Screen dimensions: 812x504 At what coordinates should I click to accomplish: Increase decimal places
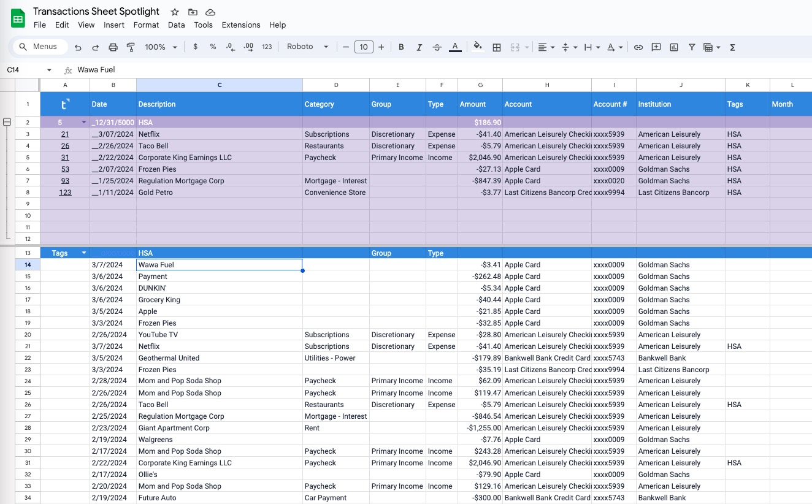click(x=248, y=47)
